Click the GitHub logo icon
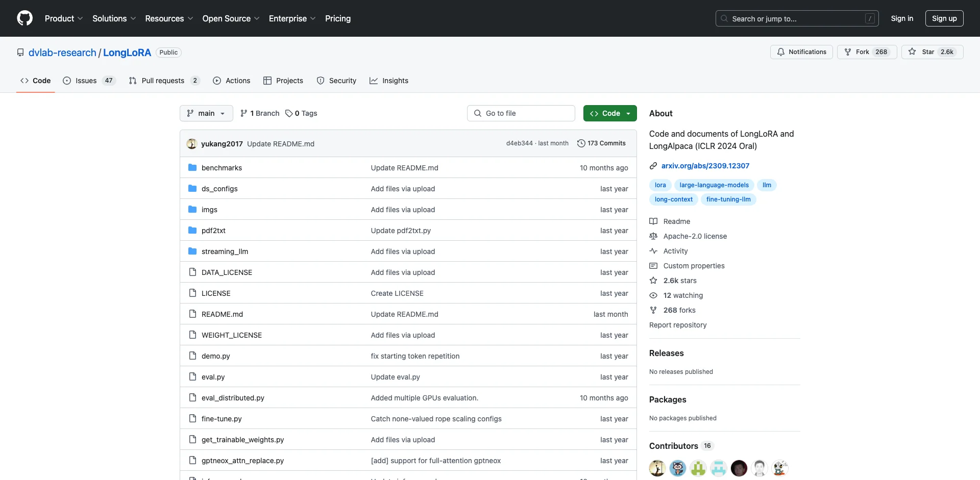The height and width of the screenshot is (480, 980). pos(24,18)
